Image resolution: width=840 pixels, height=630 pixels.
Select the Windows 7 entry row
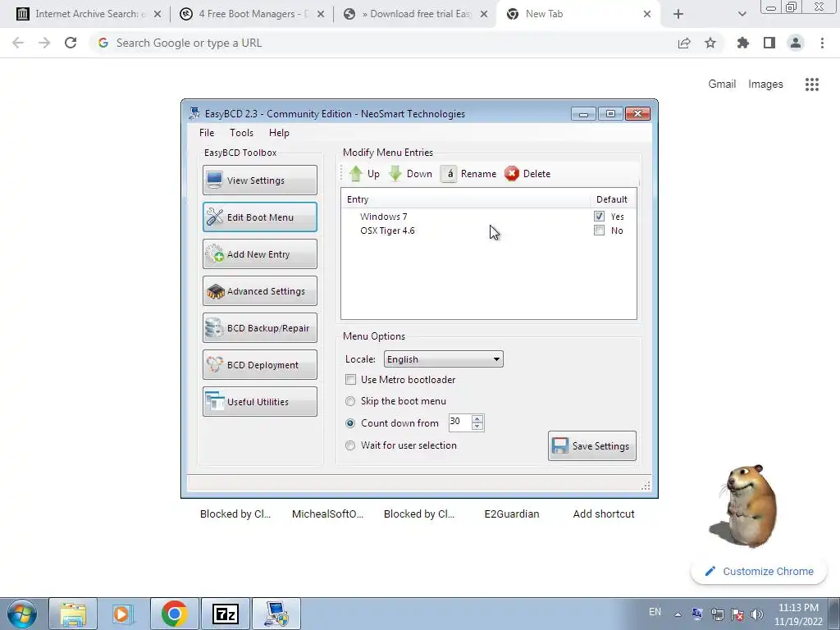[489, 217]
